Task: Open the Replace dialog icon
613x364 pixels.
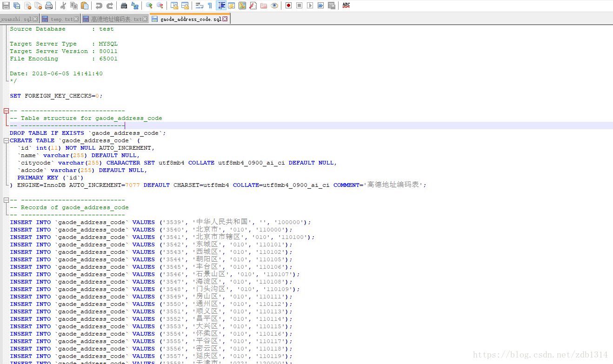Action: tap(135, 6)
